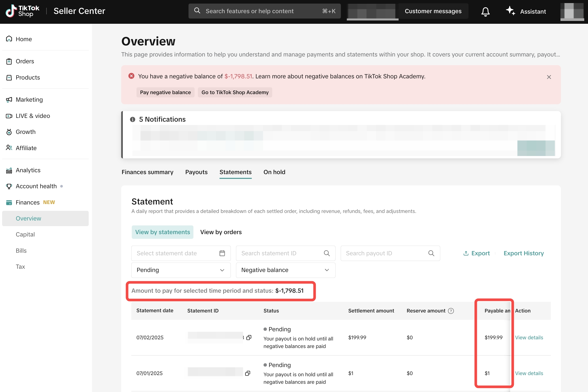Image resolution: width=588 pixels, height=392 pixels.
Task: Open the statement date calendar icon
Action: click(222, 253)
